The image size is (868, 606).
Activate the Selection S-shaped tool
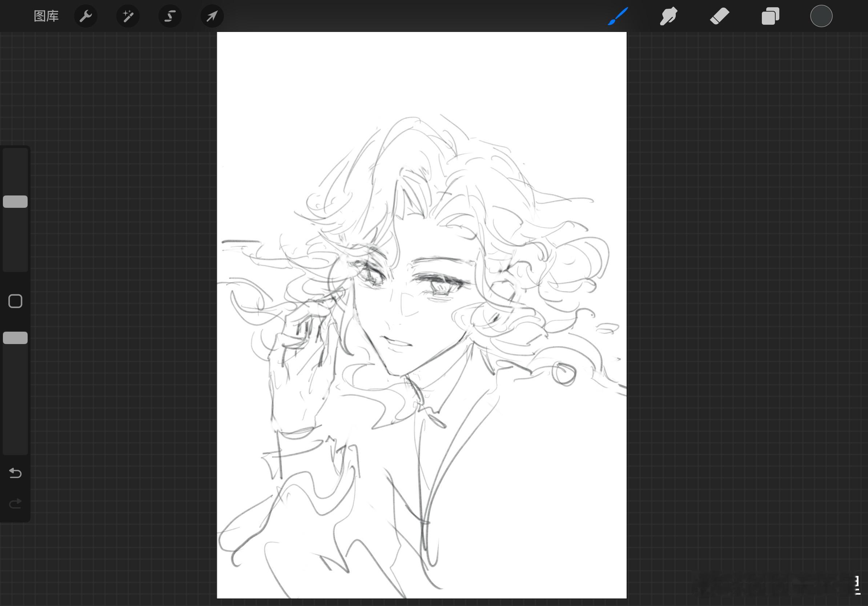pos(170,16)
